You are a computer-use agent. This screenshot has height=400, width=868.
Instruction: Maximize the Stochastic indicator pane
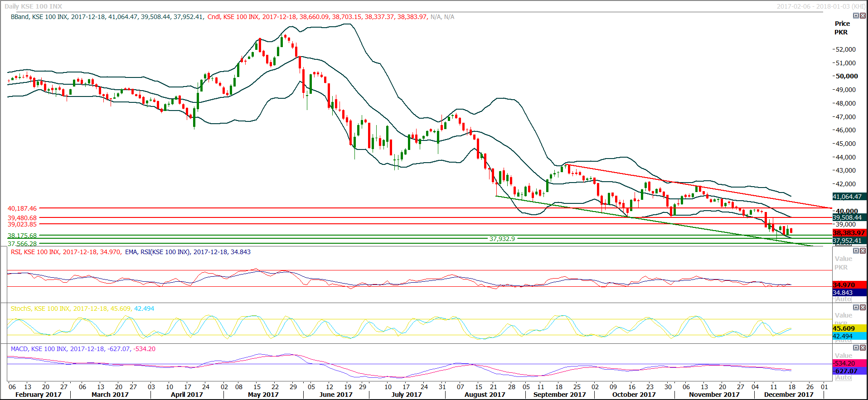click(x=856, y=308)
